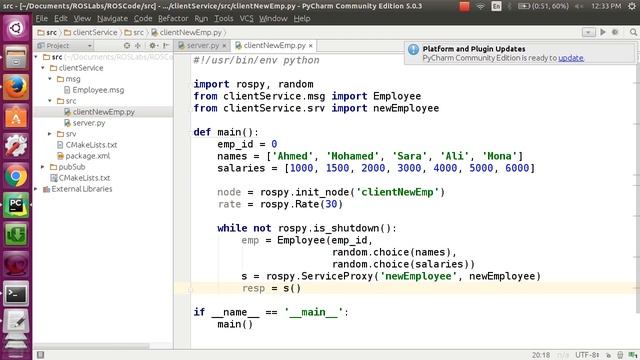Image resolution: width=640 pixels, height=360 pixels.
Task: Open the Wi-Fi network indicator
Action: click(481, 6)
